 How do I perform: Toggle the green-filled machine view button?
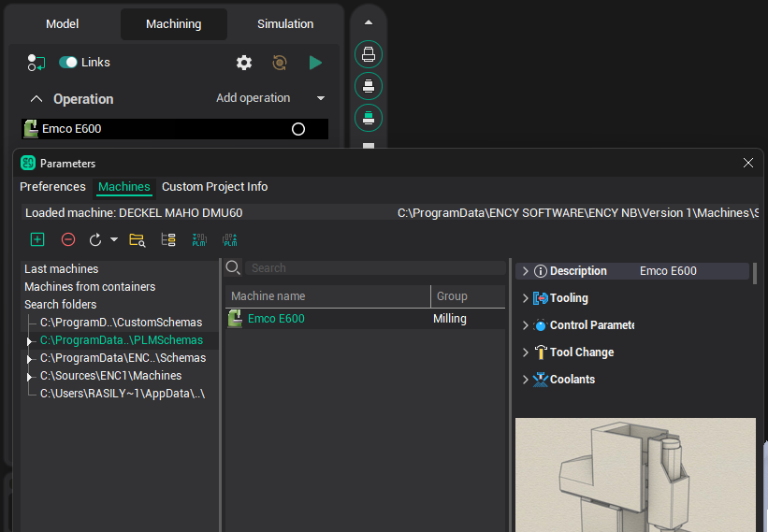click(369, 117)
